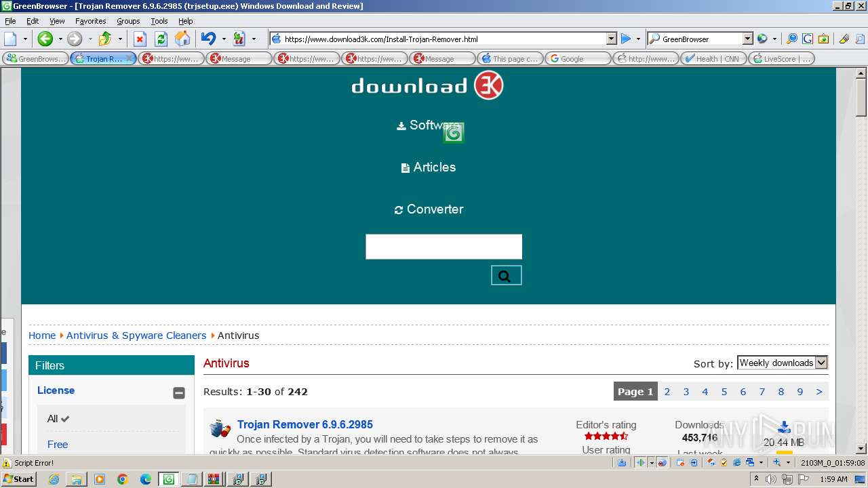Open the Tools menu
Image resolution: width=868 pixels, height=488 pixels.
[x=159, y=21]
